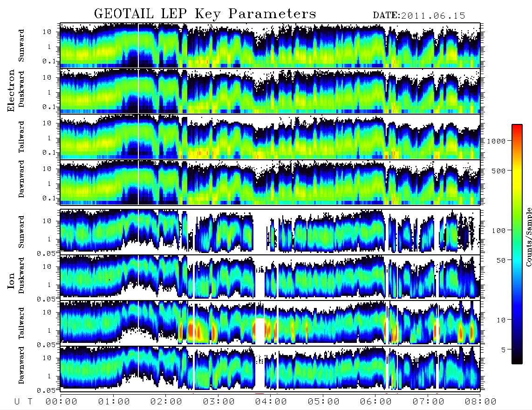The height and width of the screenshot is (410, 532).
Task: Click the 500 colorbar tick value
Action: pyautogui.click(x=498, y=171)
